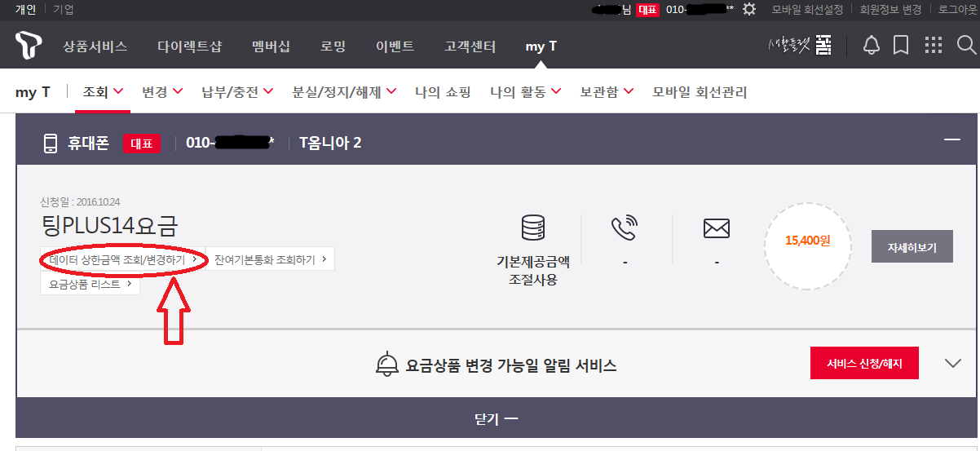Collapse the 휴대폰 panel with minus icon
This screenshot has width=980, height=451.
(951, 140)
